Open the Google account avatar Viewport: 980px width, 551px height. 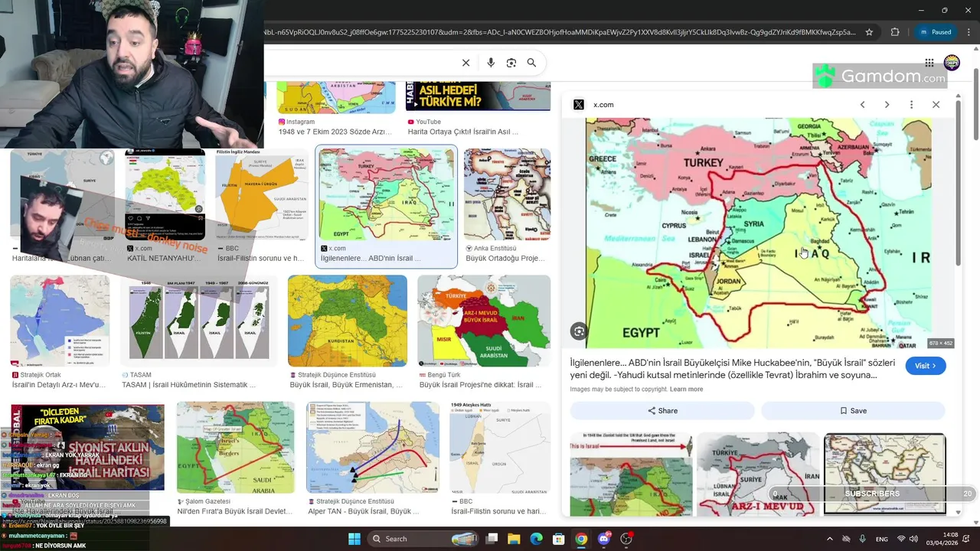[x=952, y=62]
